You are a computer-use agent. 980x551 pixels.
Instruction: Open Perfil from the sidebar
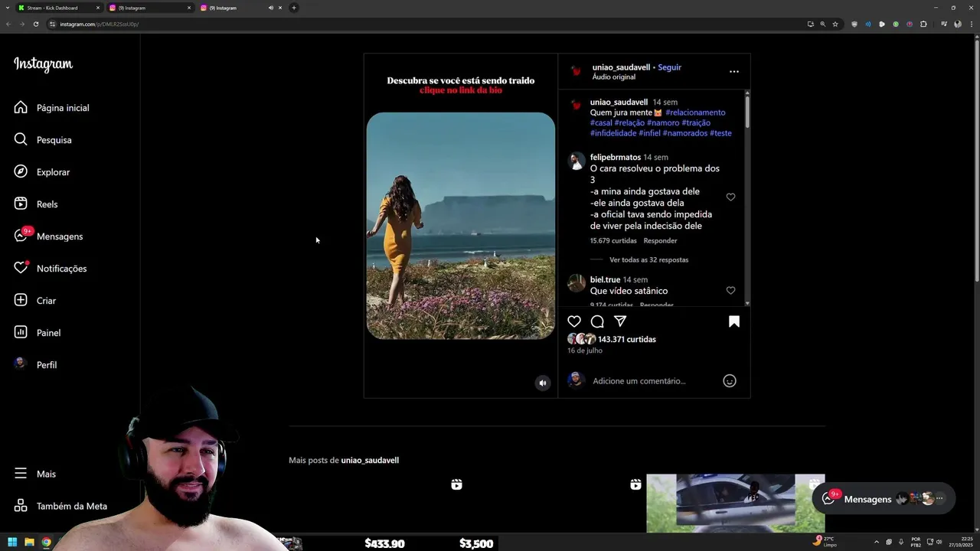click(36, 365)
